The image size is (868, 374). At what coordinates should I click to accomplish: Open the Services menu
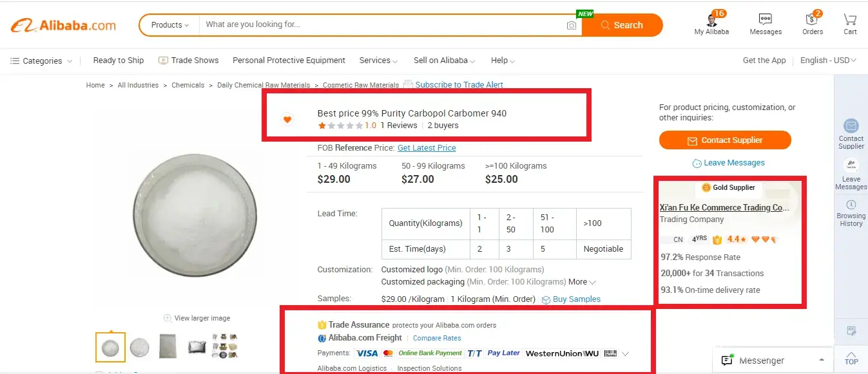tap(378, 61)
